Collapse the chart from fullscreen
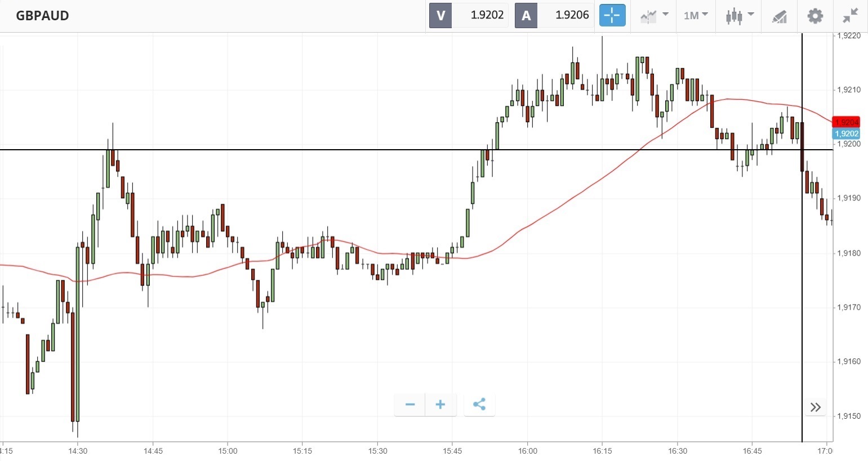This screenshot has width=868, height=461. (x=851, y=16)
